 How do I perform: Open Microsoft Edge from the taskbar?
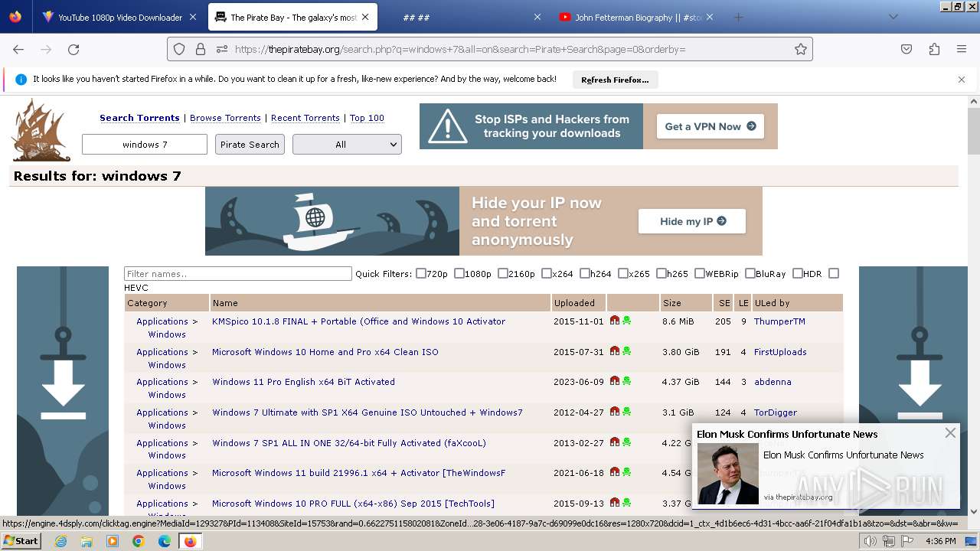tap(165, 541)
